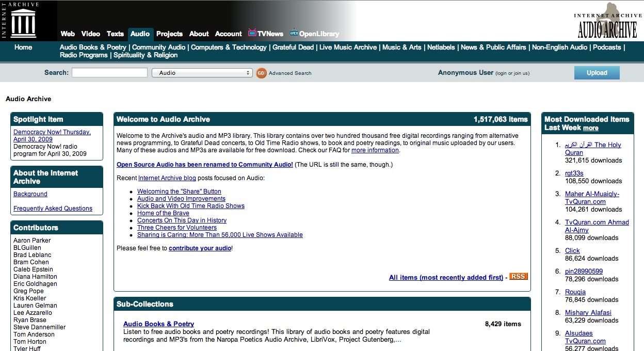Focus the Search text field

pyautogui.click(x=109, y=73)
